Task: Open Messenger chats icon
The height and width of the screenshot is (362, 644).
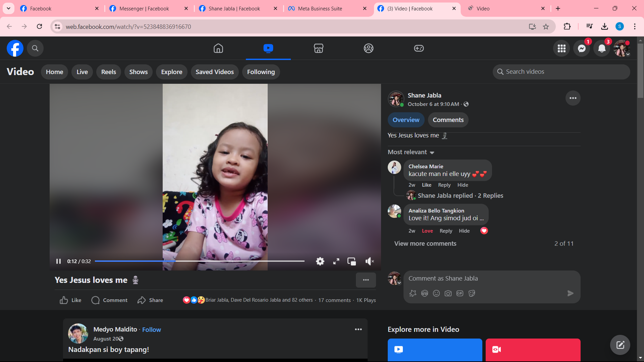Action: click(x=582, y=49)
